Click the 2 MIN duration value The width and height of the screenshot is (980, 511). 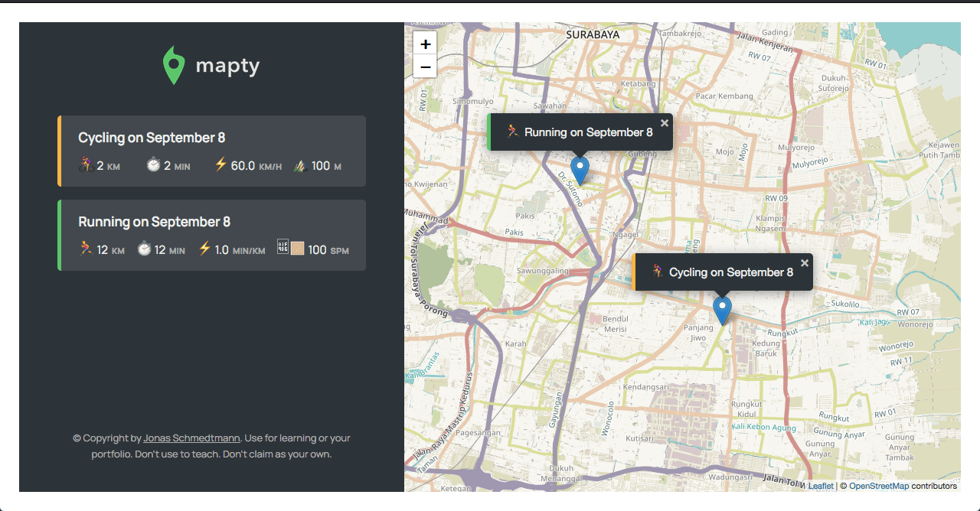point(178,166)
